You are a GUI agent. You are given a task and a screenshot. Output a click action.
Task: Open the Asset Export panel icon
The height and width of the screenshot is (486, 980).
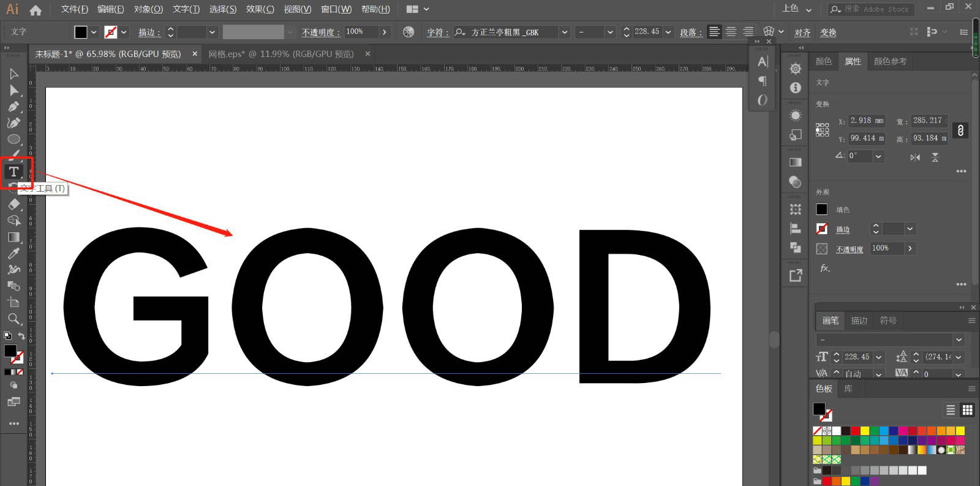coord(795,275)
